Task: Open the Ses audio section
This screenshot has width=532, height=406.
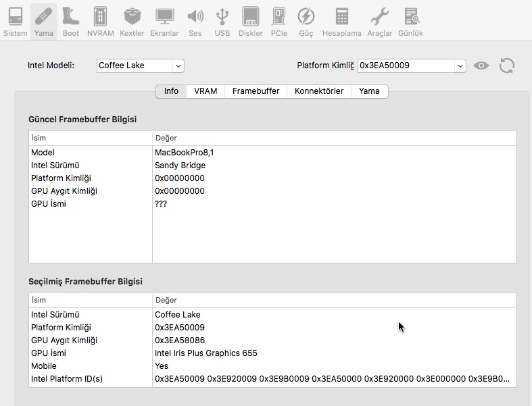Action: (x=195, y=21)
